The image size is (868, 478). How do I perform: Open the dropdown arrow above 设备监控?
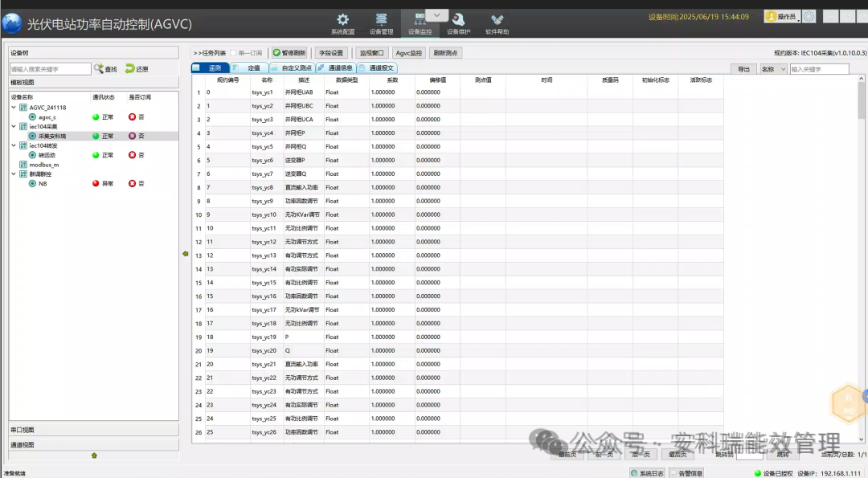point(436,15)
